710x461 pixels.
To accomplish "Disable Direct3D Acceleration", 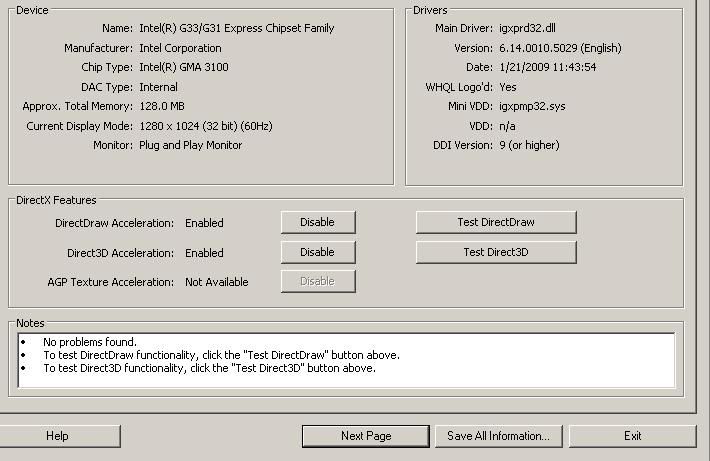I will click(x=317, y=252).
